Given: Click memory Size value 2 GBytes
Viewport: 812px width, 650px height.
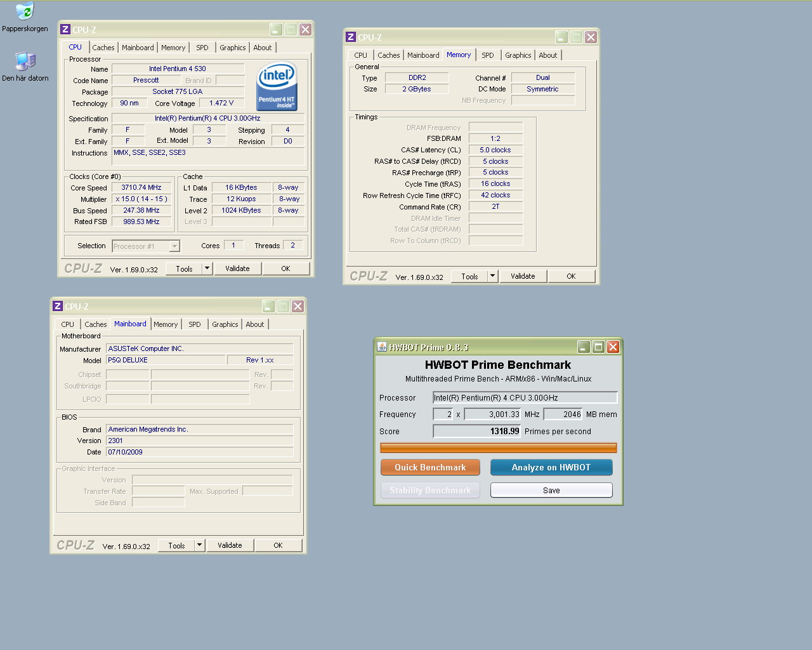Looking at the screenshot, I should tap(417, 89).
